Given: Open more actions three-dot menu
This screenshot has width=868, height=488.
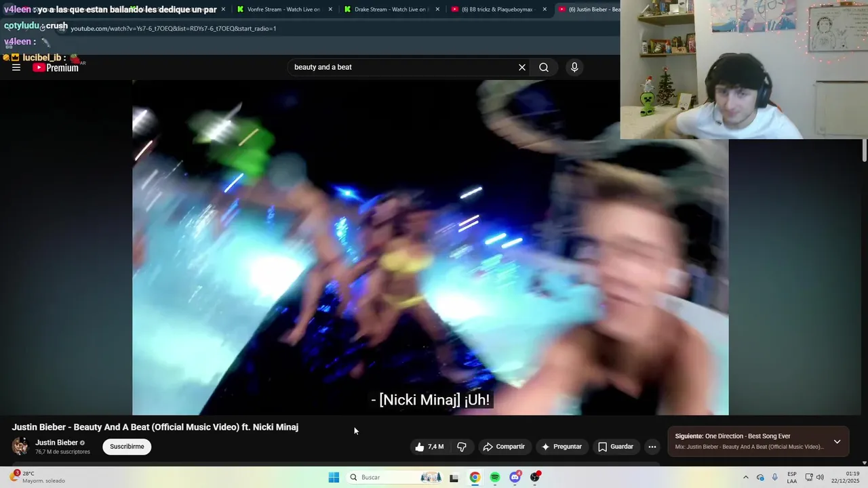Looking at the screenshot, I should pos(652,447).
